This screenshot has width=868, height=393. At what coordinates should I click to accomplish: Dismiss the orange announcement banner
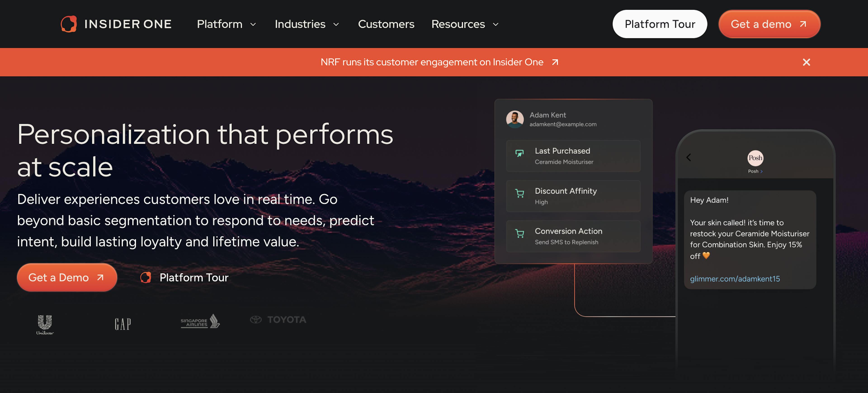coord(806,62)
